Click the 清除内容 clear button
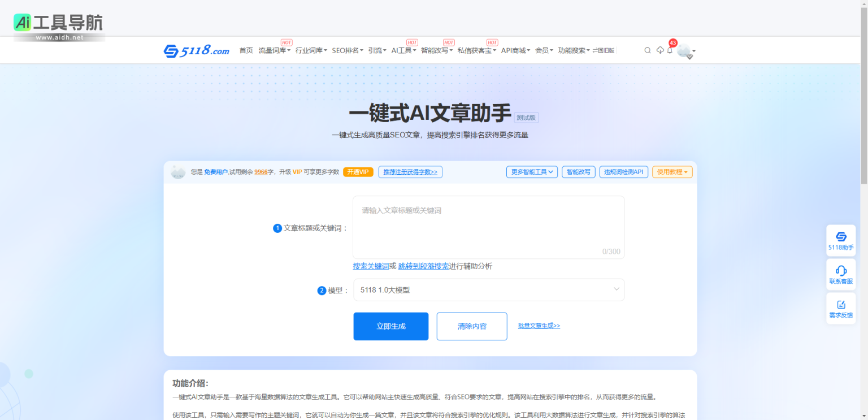 471,326
